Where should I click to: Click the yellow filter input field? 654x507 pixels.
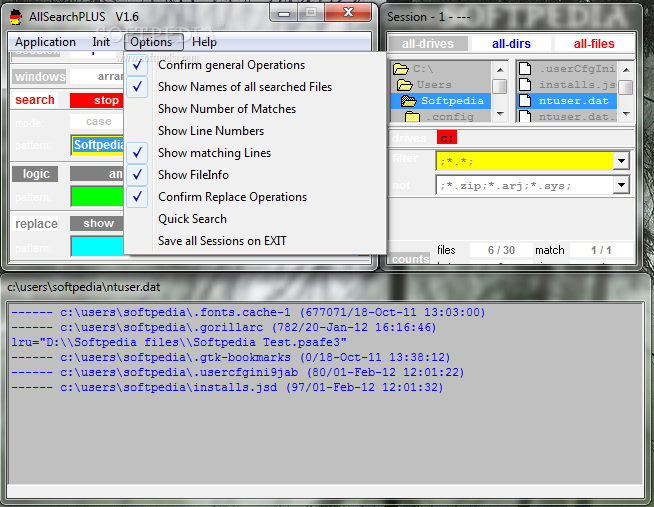pyautogui.click(x=524, y=161)
